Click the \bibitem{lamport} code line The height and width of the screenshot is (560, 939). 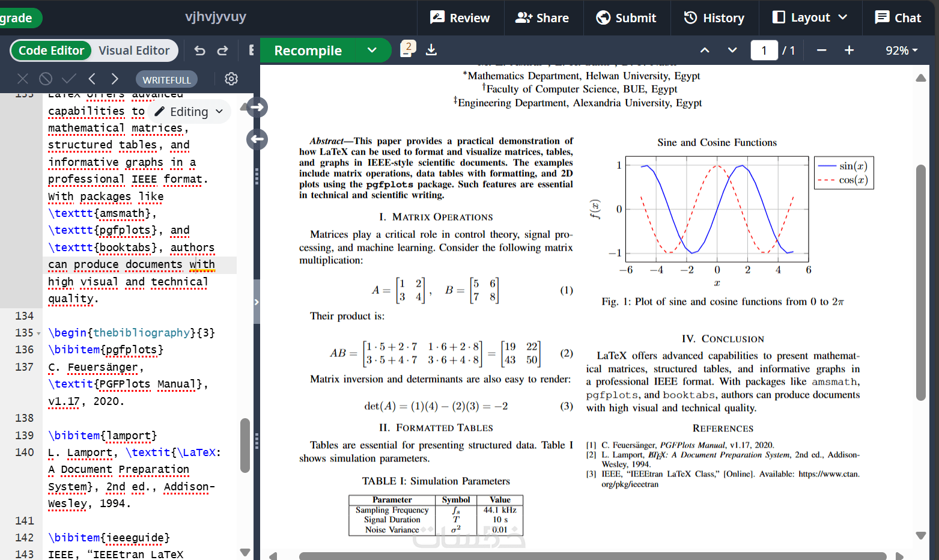[x=103, y=436]
